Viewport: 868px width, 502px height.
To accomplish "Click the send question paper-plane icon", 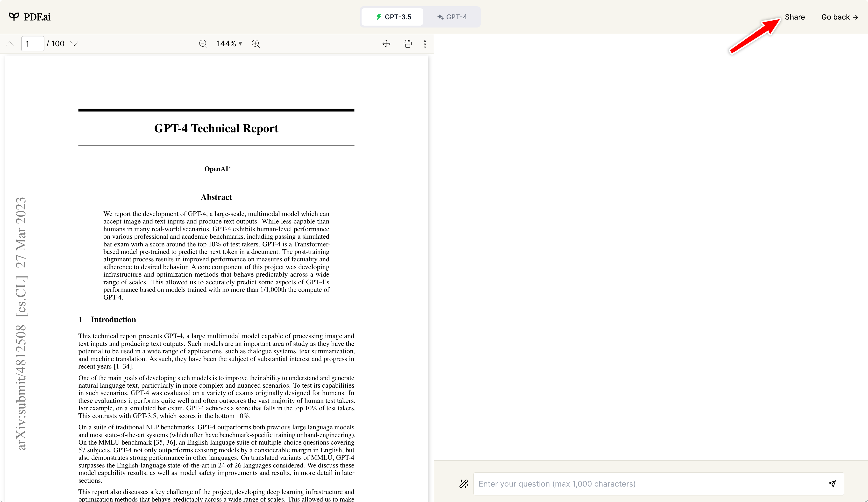I will click(832, 484).
